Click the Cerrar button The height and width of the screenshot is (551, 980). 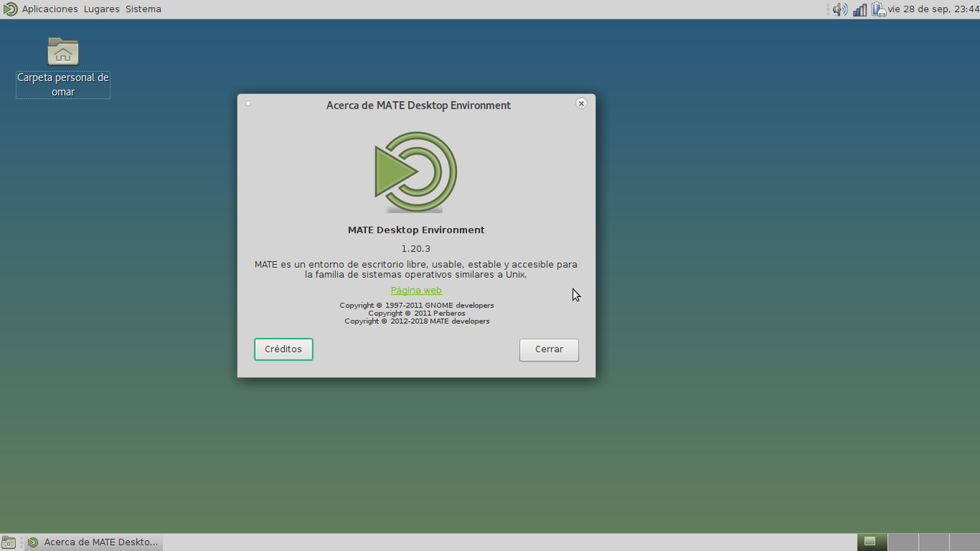[x=549, y=350]
